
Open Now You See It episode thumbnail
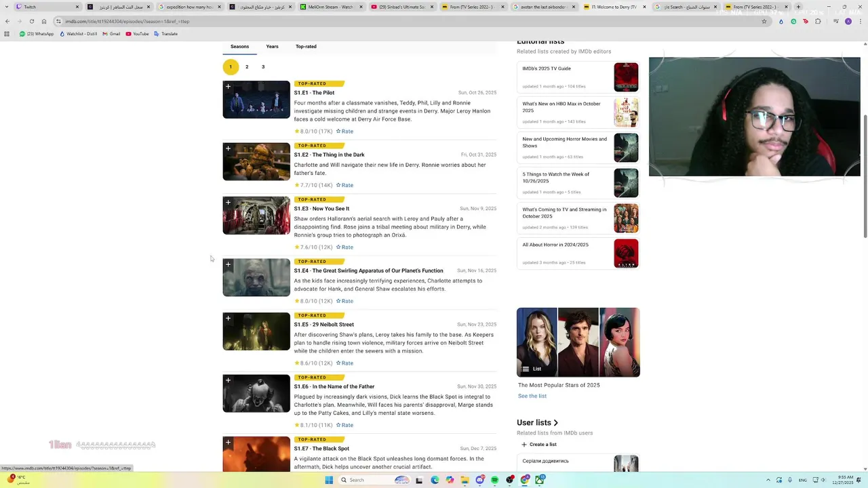pyautogui.click(x=256, y=216)
